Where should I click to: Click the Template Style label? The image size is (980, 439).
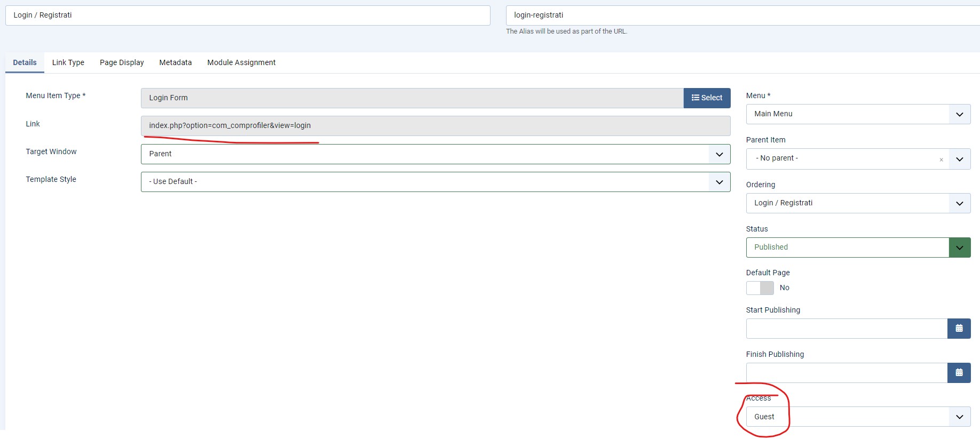51,179
